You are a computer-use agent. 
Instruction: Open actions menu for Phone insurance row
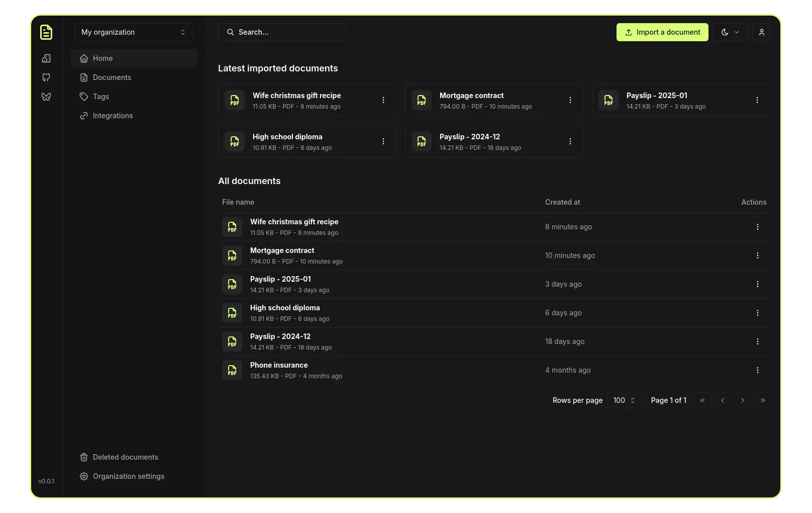(x=757, y=370)
